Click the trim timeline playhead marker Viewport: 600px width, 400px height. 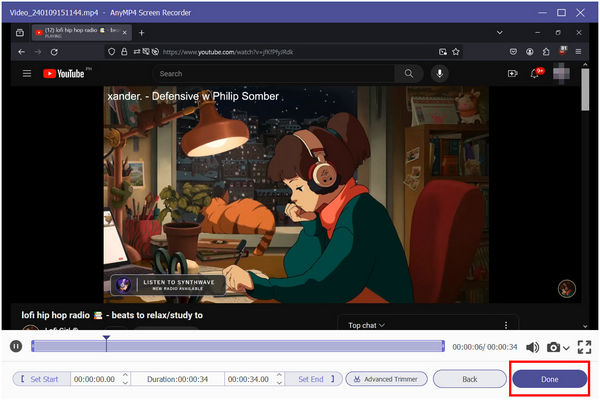coord(106,338)
